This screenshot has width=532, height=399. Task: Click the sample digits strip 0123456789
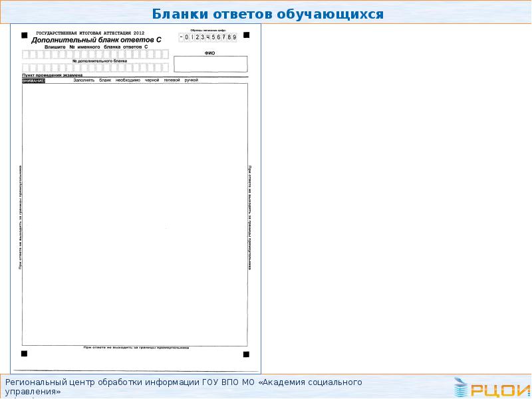(209, 37)
